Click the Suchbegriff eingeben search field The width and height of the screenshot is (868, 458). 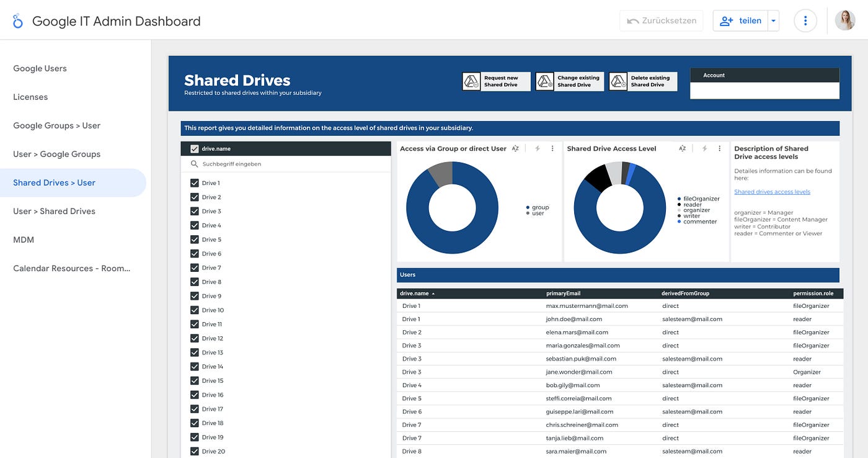pos(286,164)
